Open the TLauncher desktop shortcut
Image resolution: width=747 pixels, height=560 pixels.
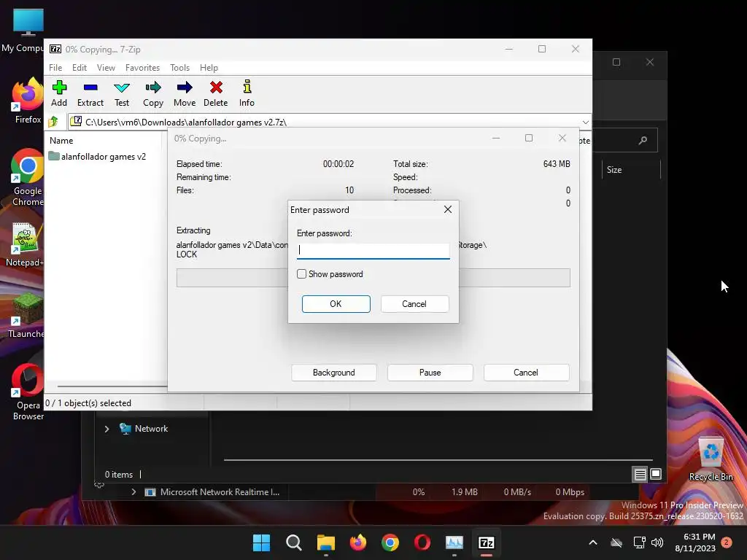(27, 316)
